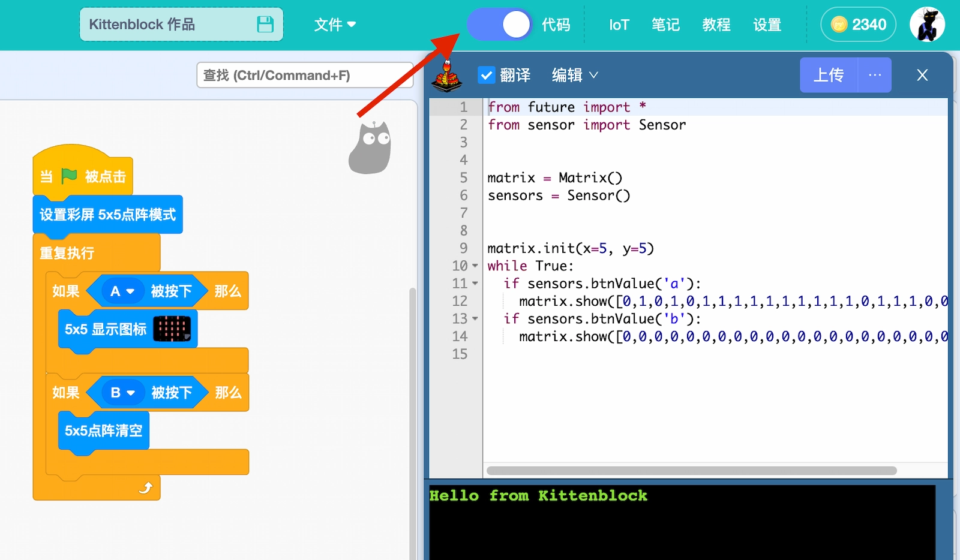This screenshot has width=960, height=560.
Task: Click the save disk icon beside project name
Action: click(265, 25)
